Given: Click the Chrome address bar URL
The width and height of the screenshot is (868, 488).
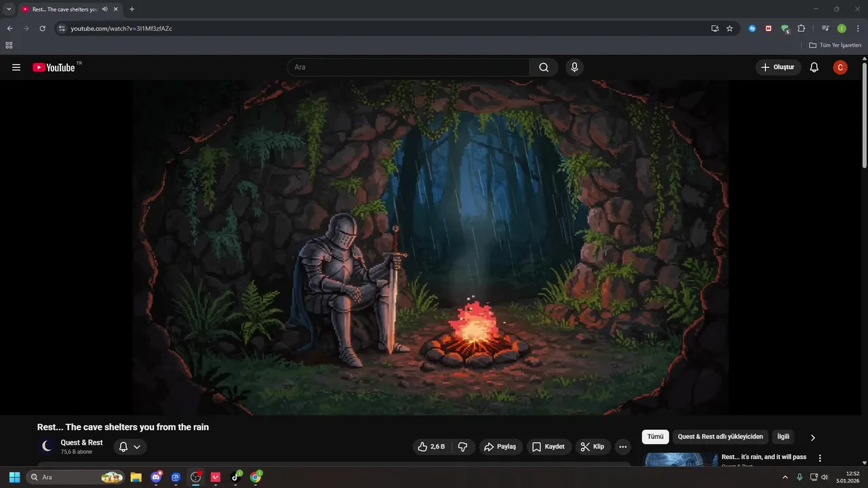Looking at the screenshot, I should point(121,28).
